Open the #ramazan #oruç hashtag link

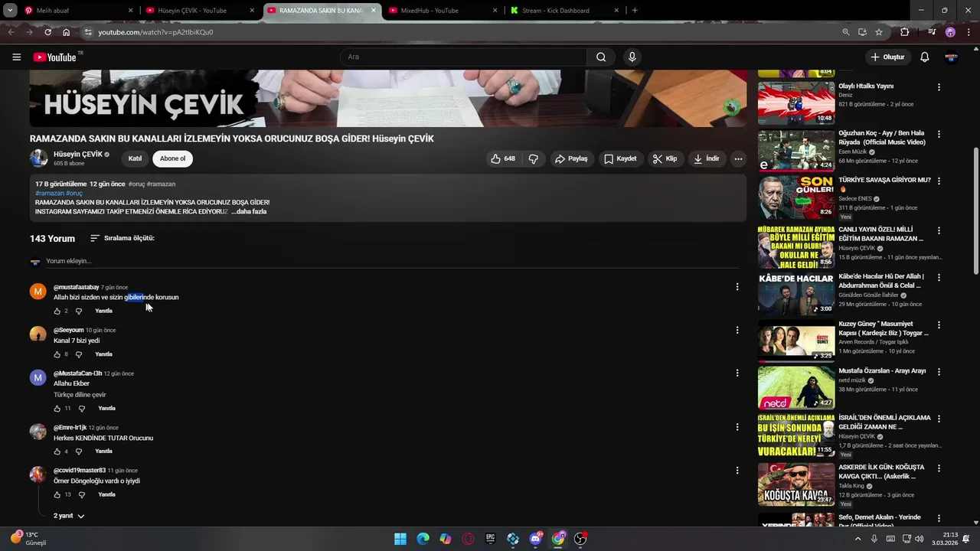tap(59, 194)
